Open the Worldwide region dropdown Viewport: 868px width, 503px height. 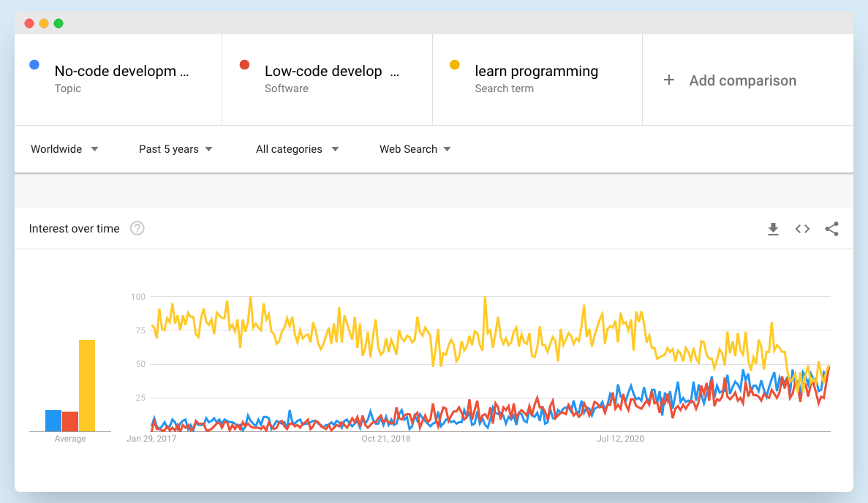(64, 149)
